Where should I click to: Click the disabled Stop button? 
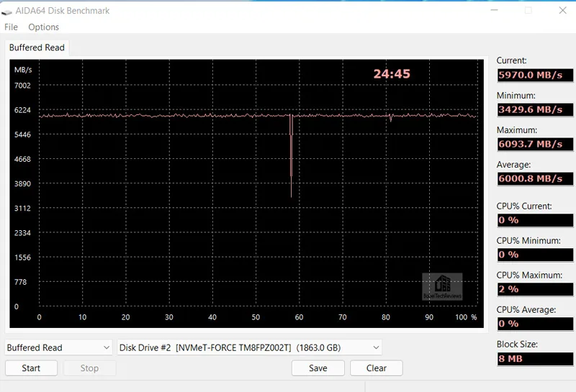pos(89,368)
